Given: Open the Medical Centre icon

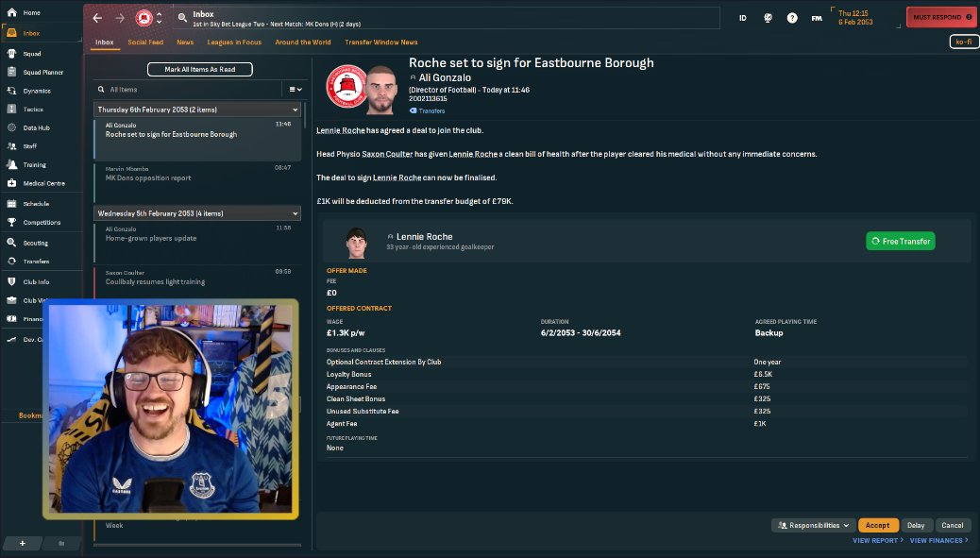Looking at the screenshot, I should (x=12, y=183).
